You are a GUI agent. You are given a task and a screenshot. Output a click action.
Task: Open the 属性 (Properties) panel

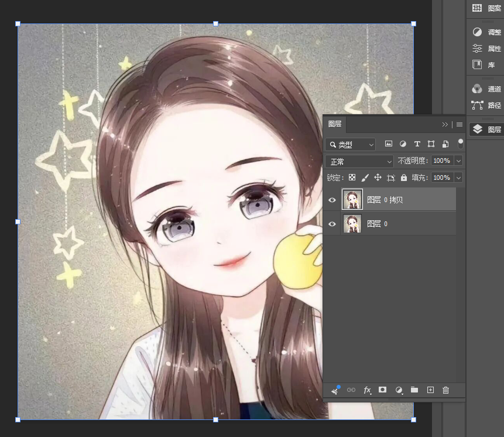coord(486,48)
